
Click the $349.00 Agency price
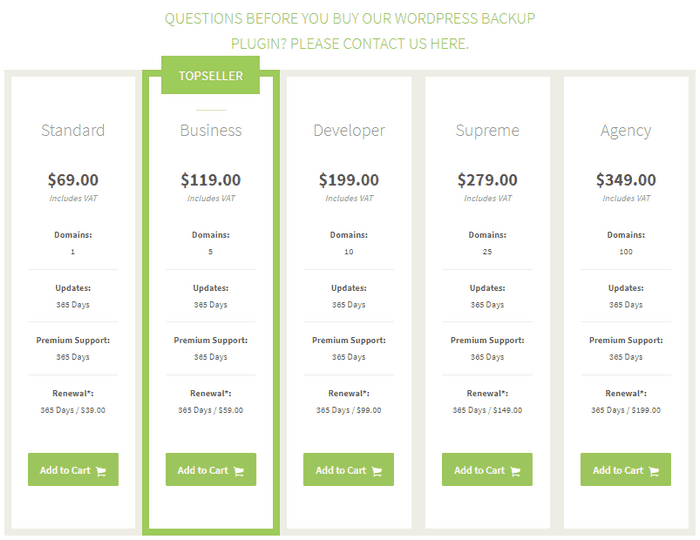[626, 180]
